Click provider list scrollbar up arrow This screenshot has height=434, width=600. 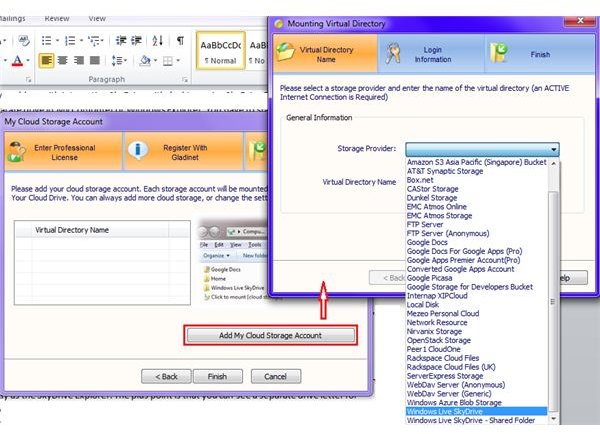click(553, 163)
